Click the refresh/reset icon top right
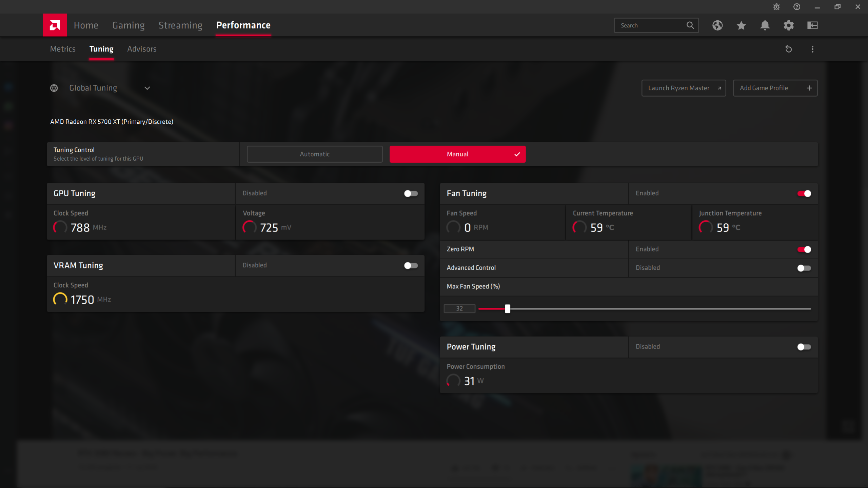Viewport: 868px width, 488px height. click(789, 49)
